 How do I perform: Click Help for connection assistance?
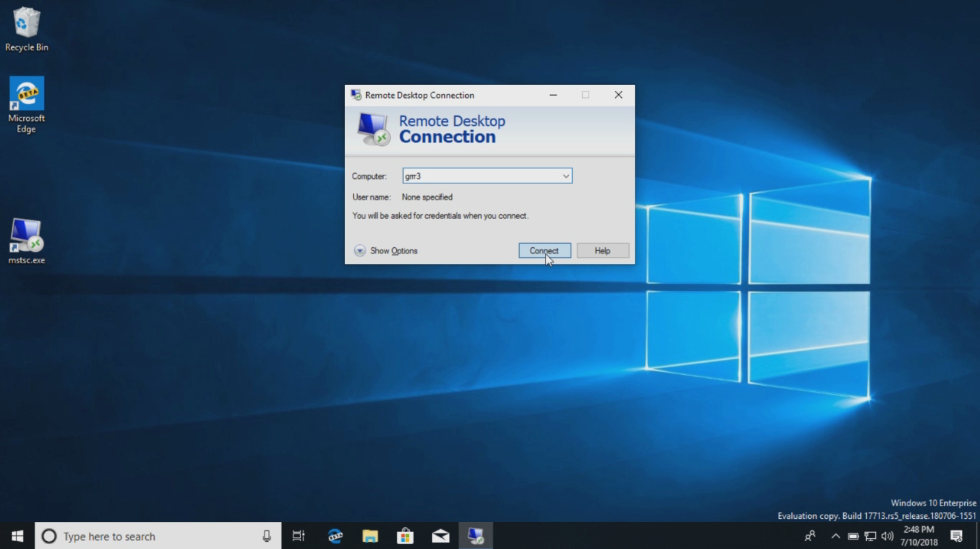(601, 250)
